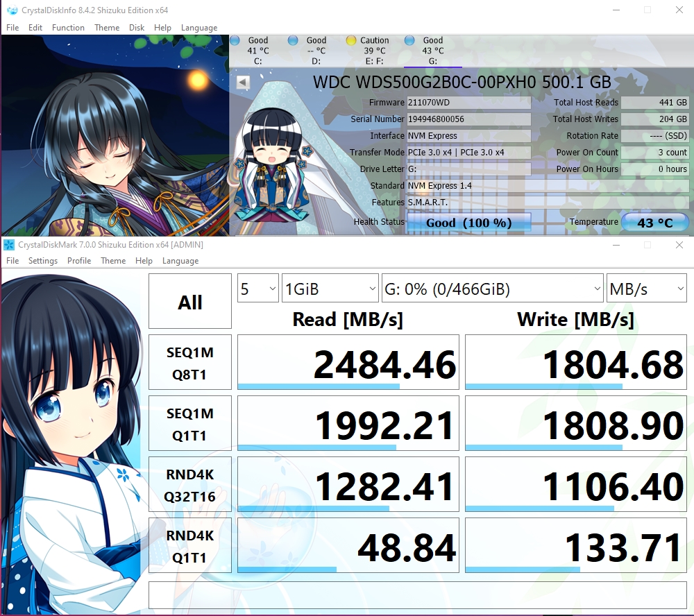Minimize the CrystalDiskMark window

pyautogui.click(x=616, y=245)
